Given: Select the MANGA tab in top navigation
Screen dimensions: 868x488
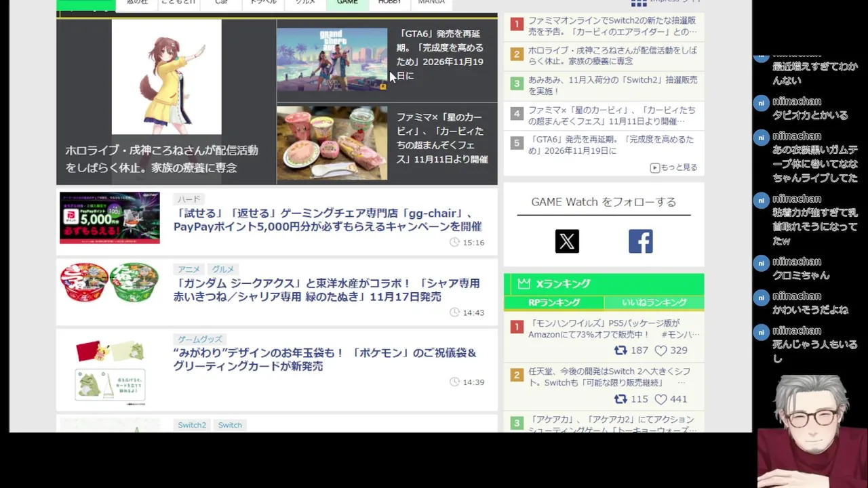Looking at the screenshot, I should point(431,4).
